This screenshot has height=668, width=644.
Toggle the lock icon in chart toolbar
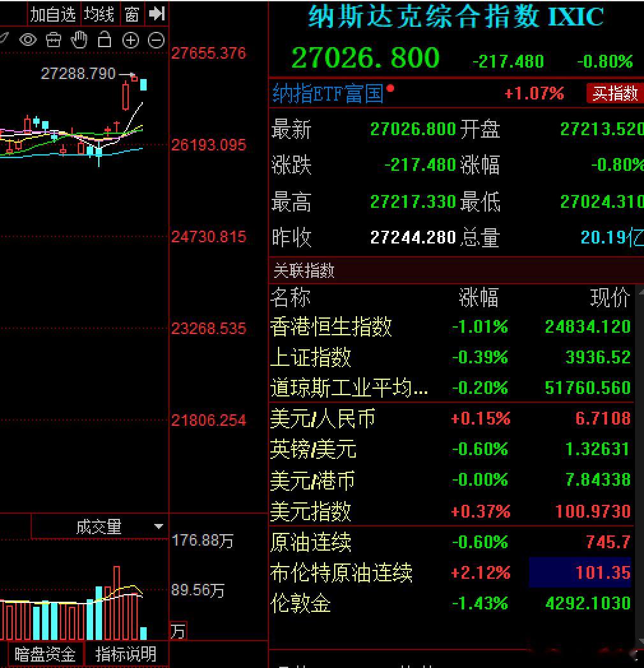[105, 40]
